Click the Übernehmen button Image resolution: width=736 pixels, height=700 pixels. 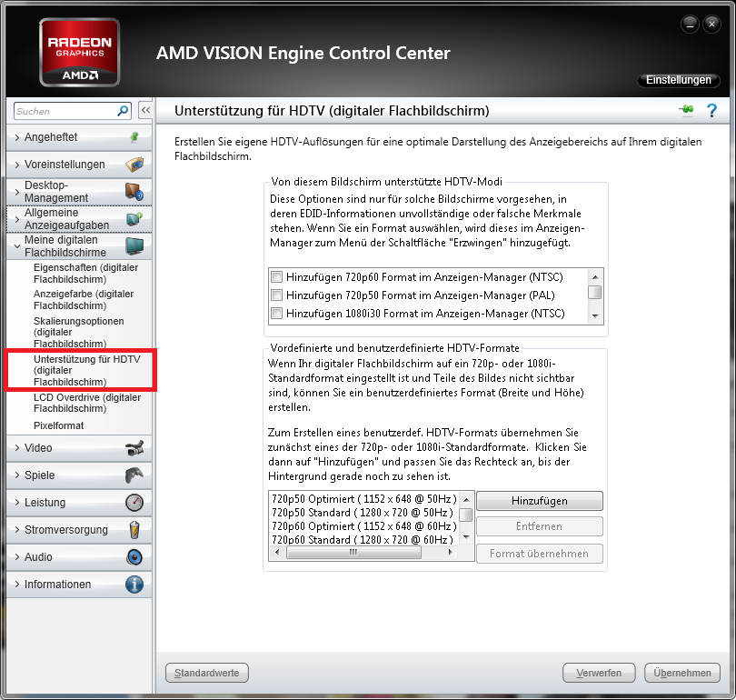[x=682, y=674]
